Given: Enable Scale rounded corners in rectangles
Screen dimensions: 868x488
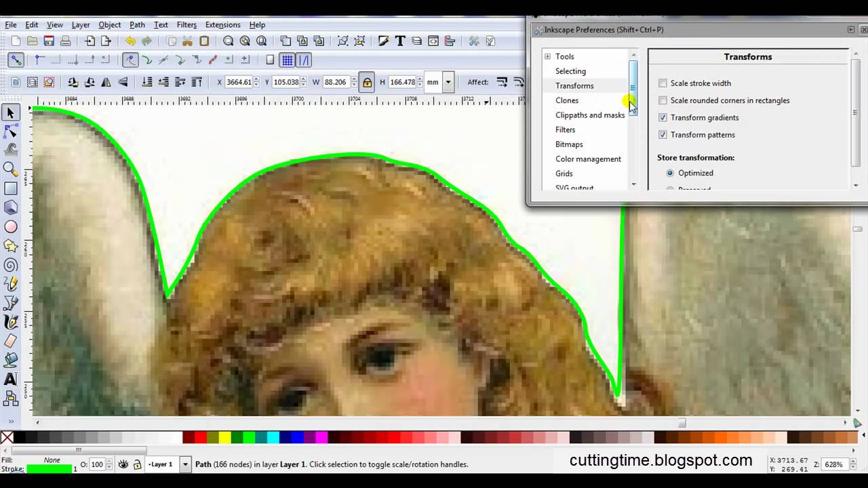Looking at the screenshot, I should [663, 100].
